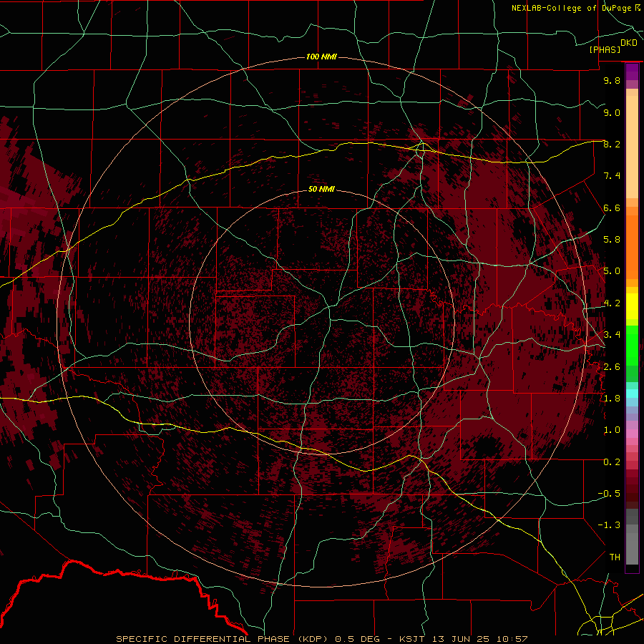Click the DKD product code label
Image resolution: width=644 pixels, height=644 pixels.
(x=628, y=43)
